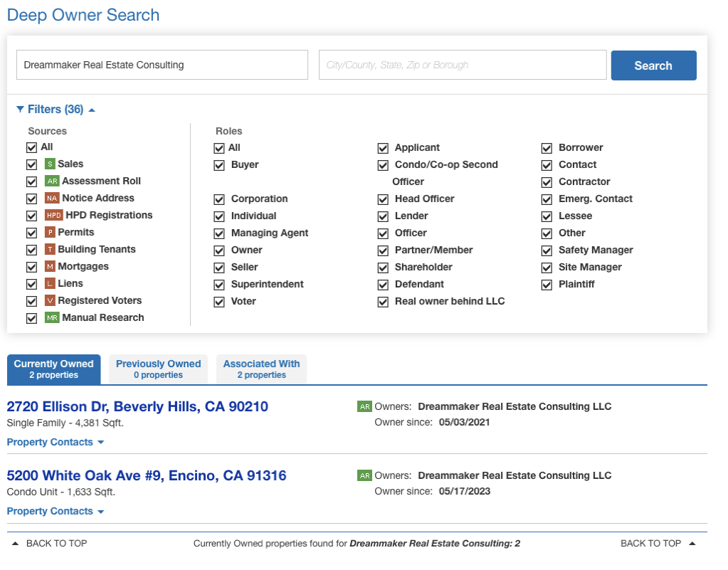728x570 pixels.
Task: Click the owner since date 05/17/2023
Action: click(x=464, y=492)
